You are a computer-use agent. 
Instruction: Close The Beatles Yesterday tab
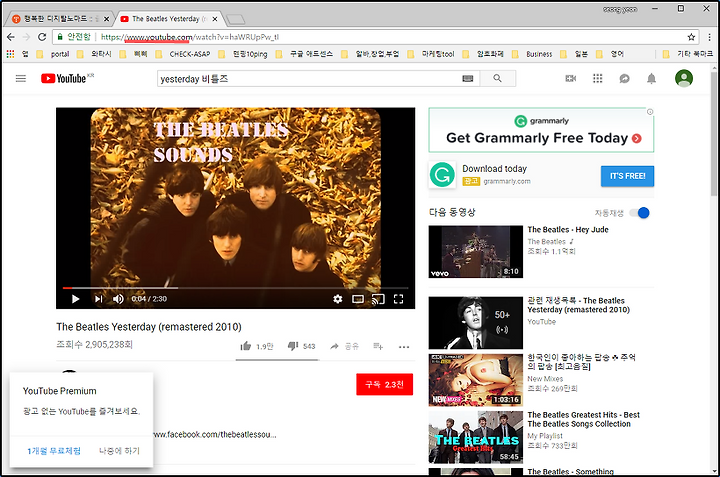pyautogui.click(x=214, y=19)
